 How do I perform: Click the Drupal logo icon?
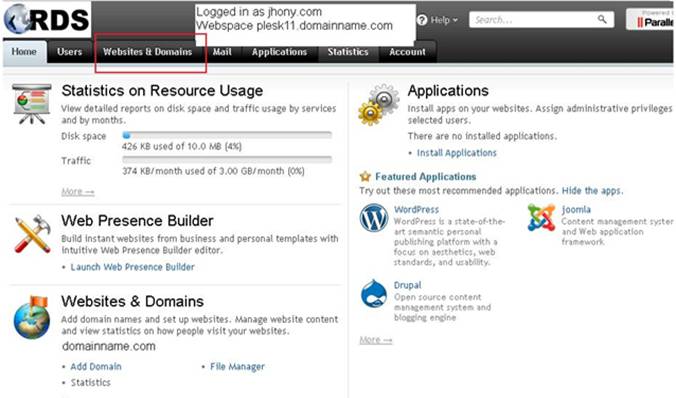(374, 294)
